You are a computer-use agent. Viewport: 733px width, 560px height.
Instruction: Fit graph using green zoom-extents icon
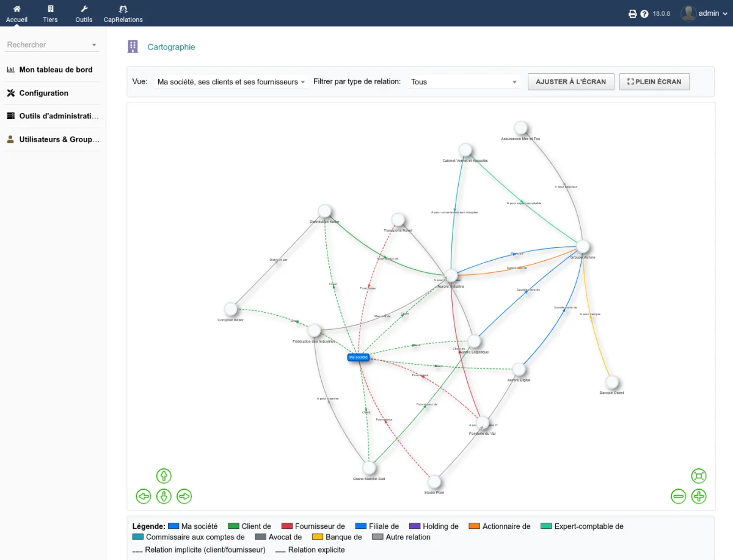pos(699,476)
